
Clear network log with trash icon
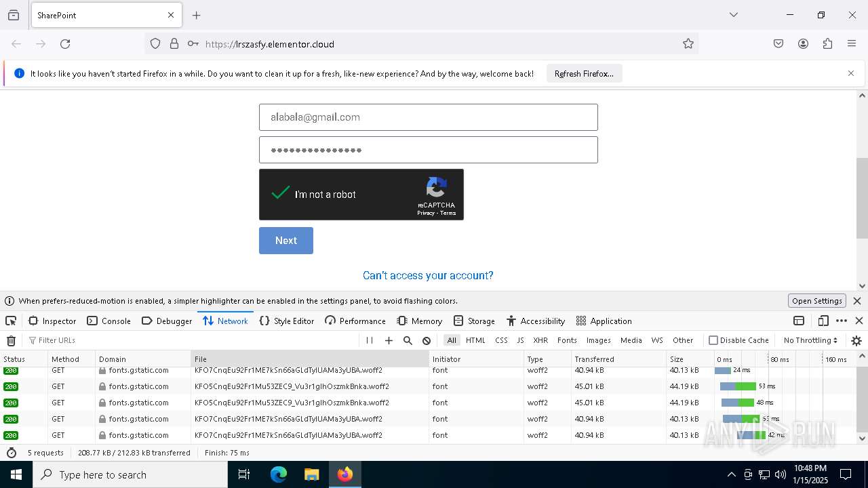(x=11, y=341)
